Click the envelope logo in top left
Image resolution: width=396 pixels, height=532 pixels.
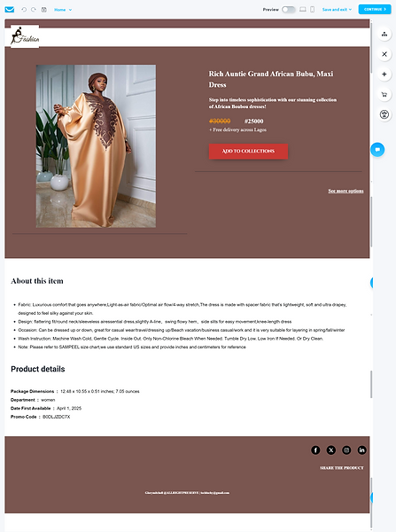10,10
